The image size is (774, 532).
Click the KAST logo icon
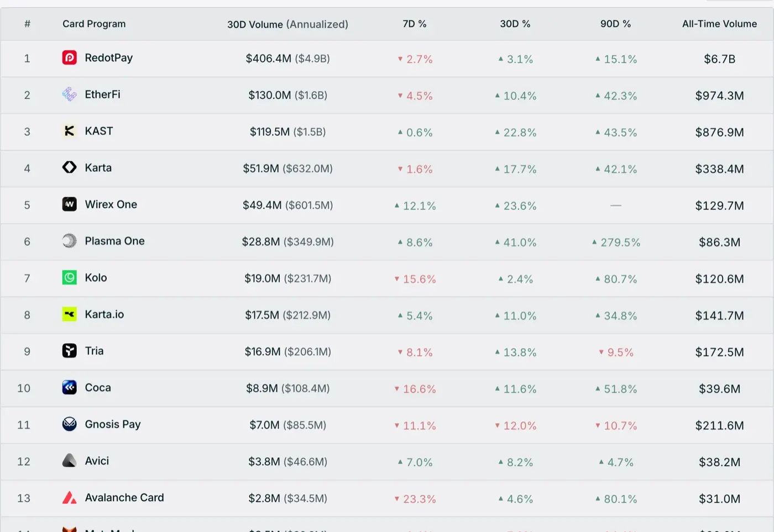pyautogui.click(x=70, y=131)
